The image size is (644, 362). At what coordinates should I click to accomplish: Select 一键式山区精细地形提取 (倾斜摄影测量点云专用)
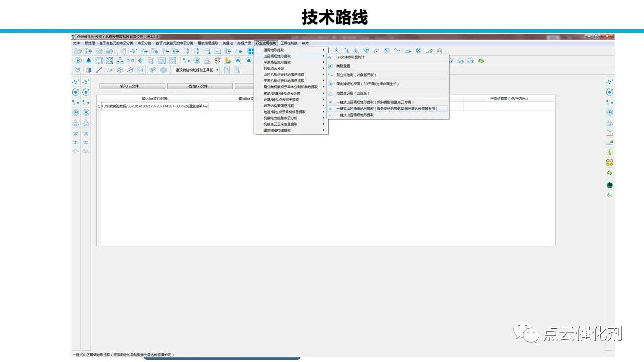click(387, 102)
